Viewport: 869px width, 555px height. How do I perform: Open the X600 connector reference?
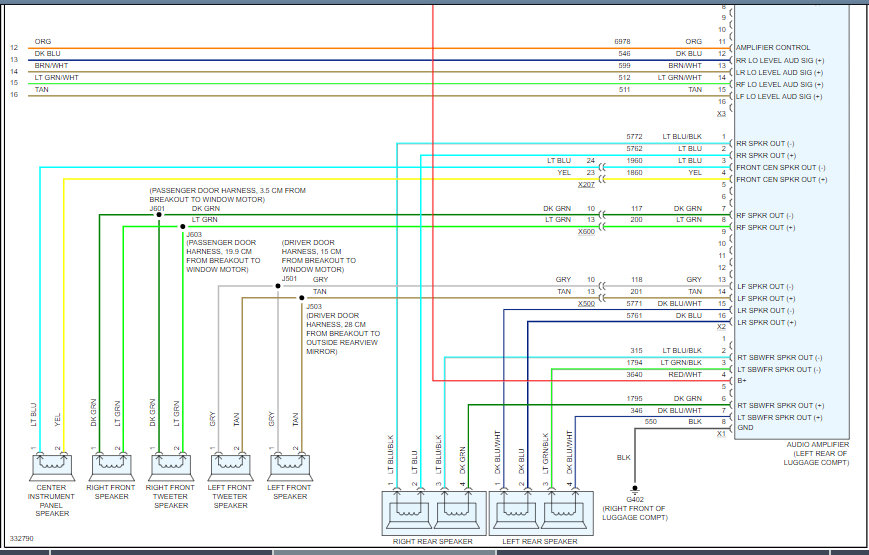click(585, 232)
